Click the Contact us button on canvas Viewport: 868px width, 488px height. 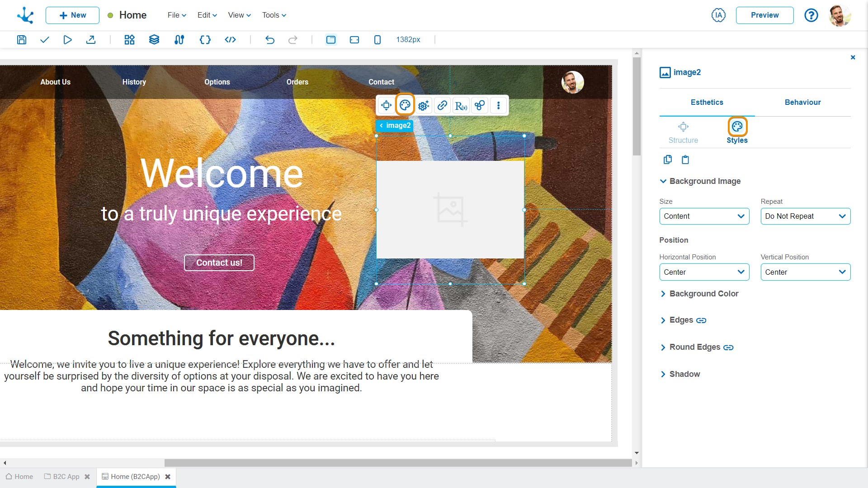[x=219, y=262]
